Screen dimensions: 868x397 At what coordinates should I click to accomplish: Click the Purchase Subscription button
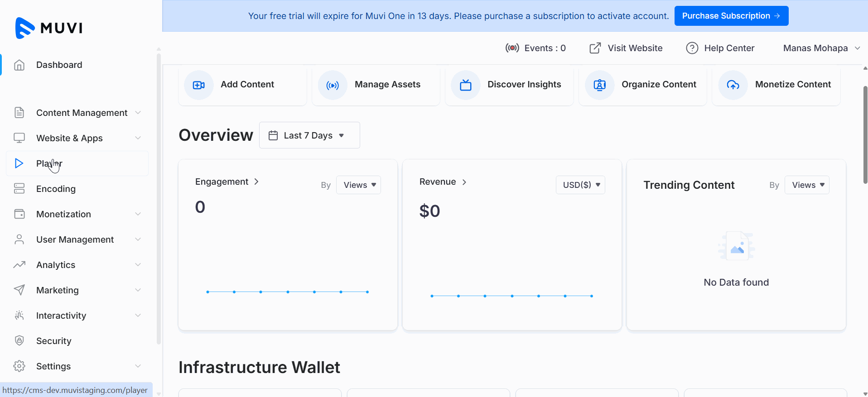pos(731,16)
